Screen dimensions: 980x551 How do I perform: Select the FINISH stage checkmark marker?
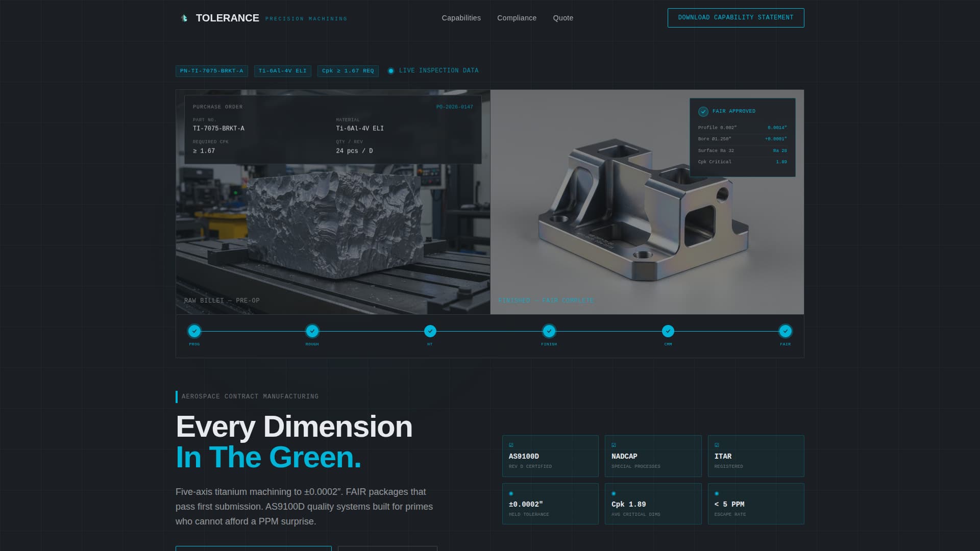tap(549, 331)
